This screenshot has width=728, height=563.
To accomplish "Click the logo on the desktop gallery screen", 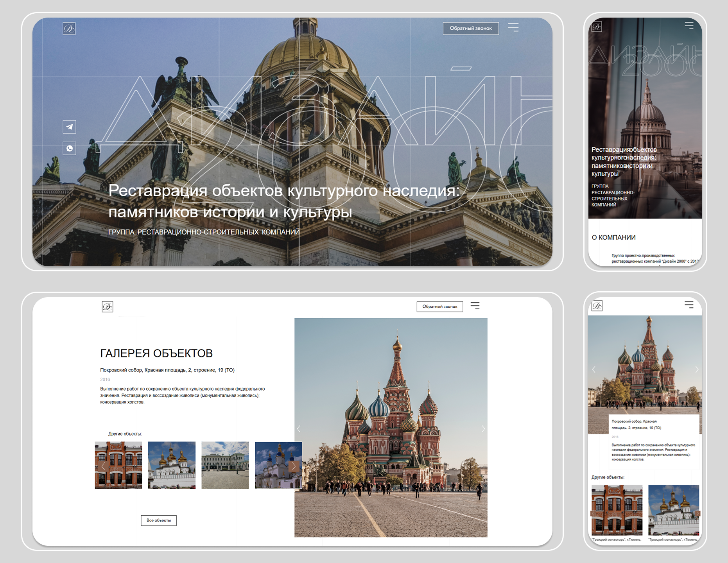I will point(108,307).
